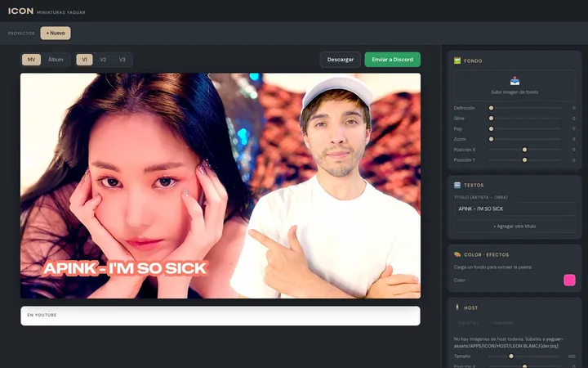Click the 'No hay imágenes de host todavía' message
The width and height of the screenshot is (588, 368).
(x=509, y=343)
